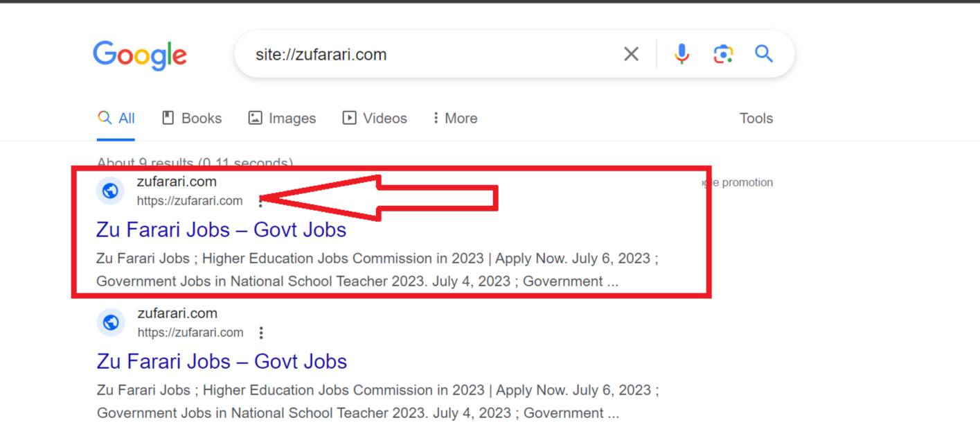Screen dimensions: 980x443
Task: Open the Tools options
Action: pyautogui.click(x=756, y=119)
